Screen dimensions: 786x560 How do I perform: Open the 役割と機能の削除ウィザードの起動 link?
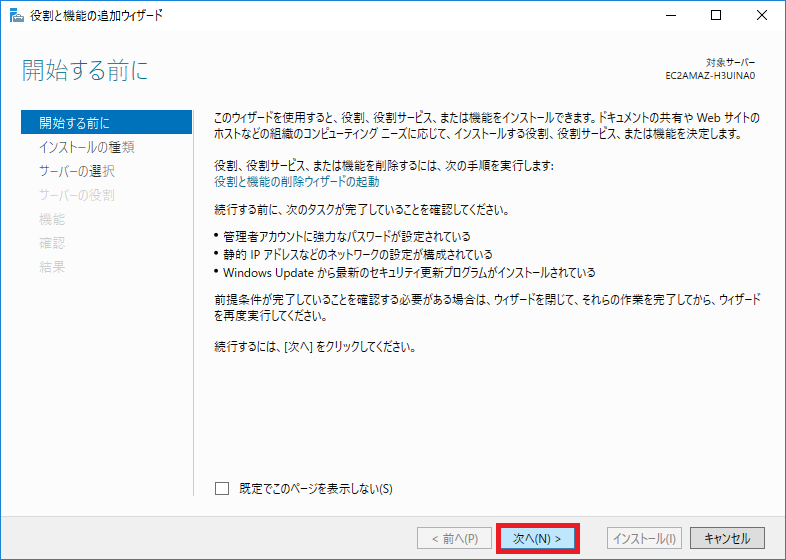coord(297,181)
